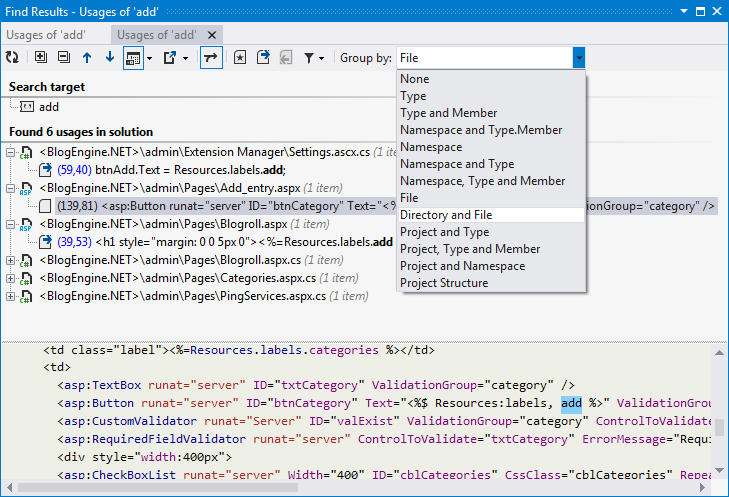
Task: Go to next usage with down arrow
Action: click(x=109, y=59)
